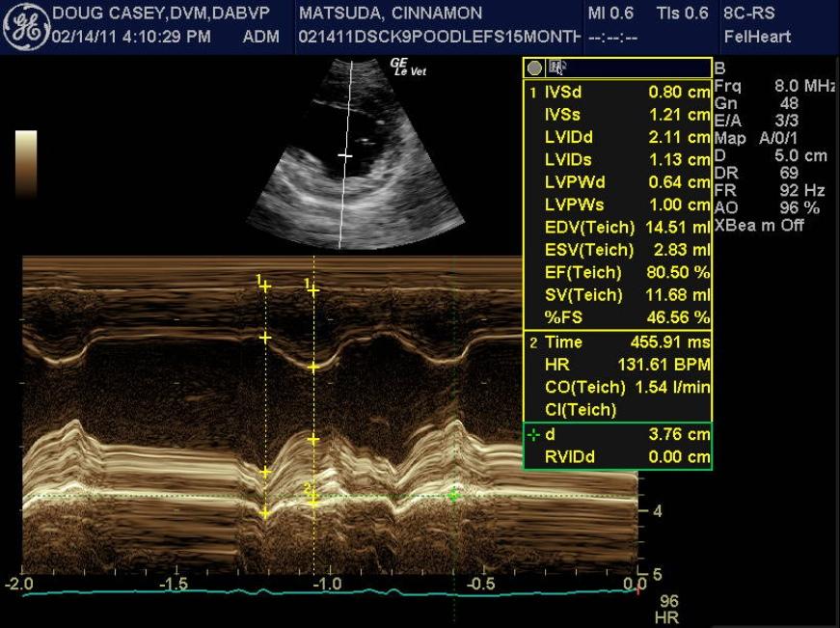Select the RVIDd measurement entry
This screenshot has height=628, width=840.
point(618,456)
